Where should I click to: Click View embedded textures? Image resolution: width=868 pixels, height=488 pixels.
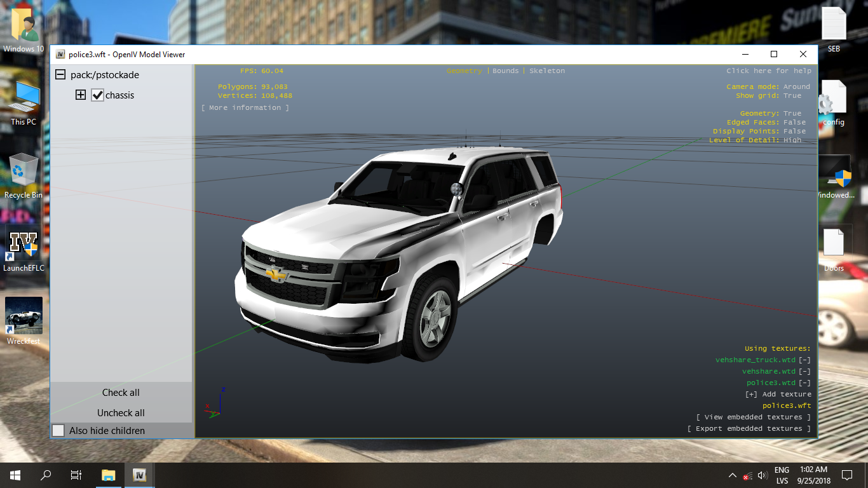coord(754,417)
